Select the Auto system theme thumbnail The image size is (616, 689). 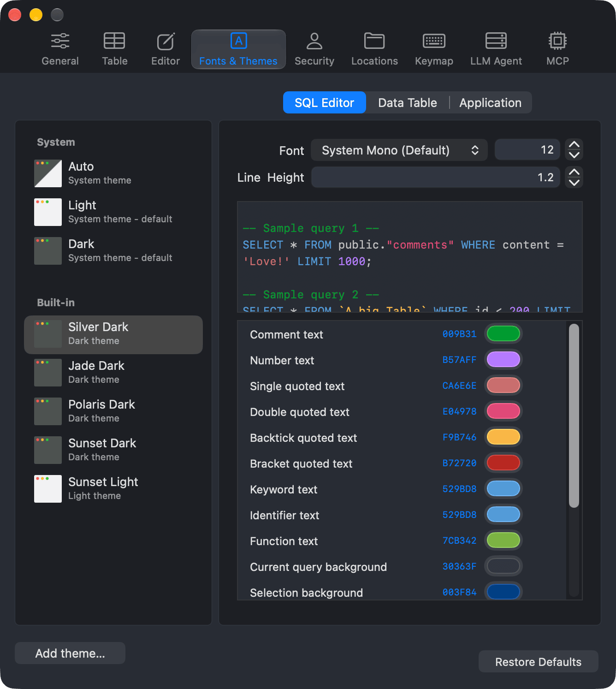tap(48, 173)
